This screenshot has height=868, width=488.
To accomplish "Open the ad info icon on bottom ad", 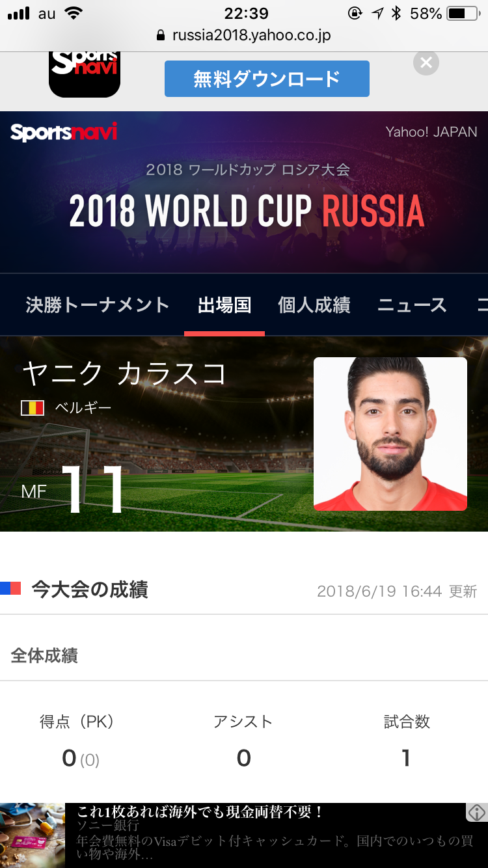I will coord(477,812).
